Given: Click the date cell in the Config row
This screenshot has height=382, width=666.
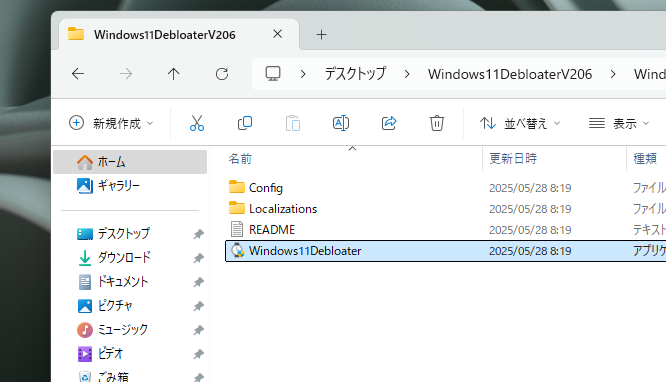Looking at the screenshot, I should point(530,188).
